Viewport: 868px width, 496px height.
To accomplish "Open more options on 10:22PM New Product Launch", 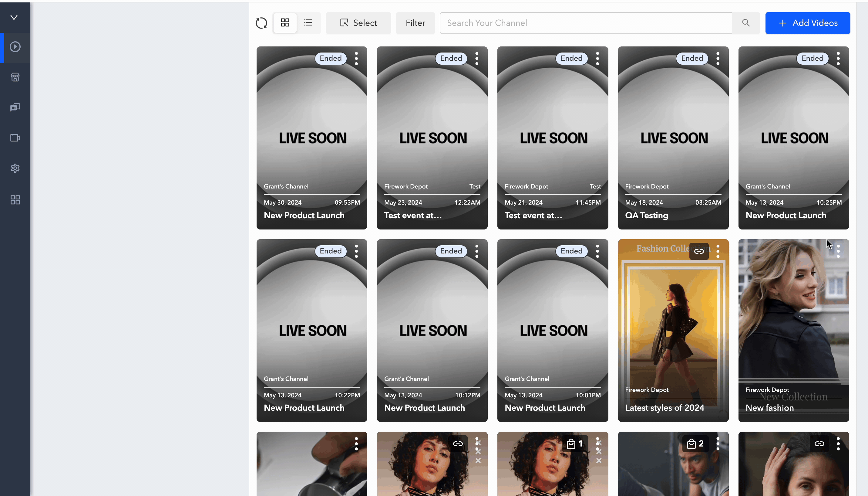I will (x=356, y=251).
